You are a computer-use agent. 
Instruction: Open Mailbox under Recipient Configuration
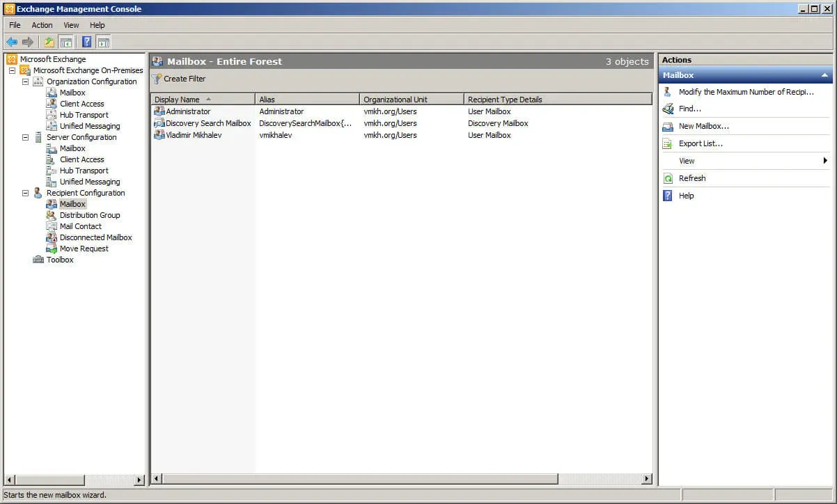[72, 204]
